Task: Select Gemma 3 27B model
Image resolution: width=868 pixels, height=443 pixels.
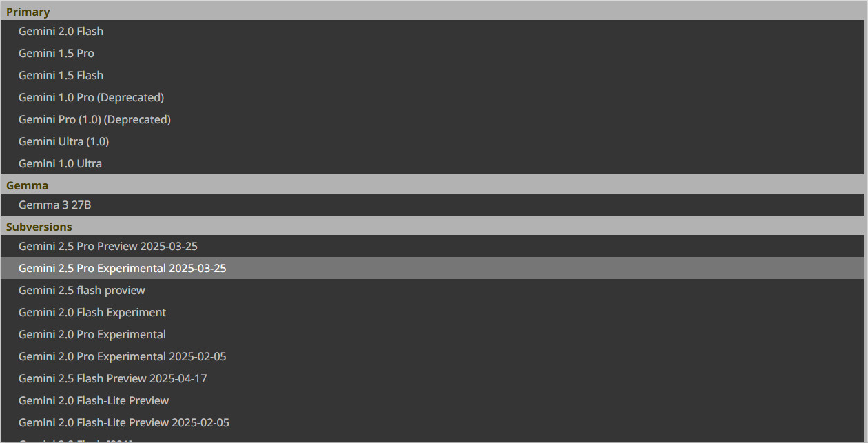Action: coord(55,205)
